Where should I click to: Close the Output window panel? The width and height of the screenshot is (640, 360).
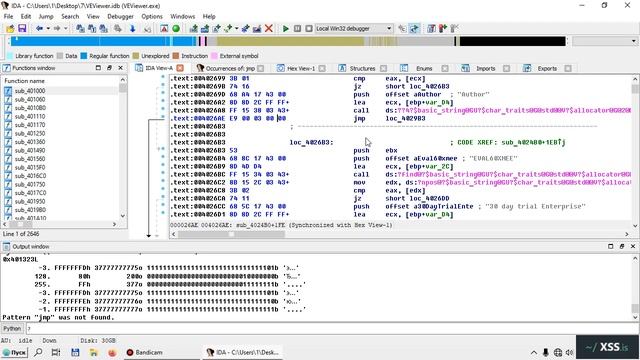click(633, 246)
